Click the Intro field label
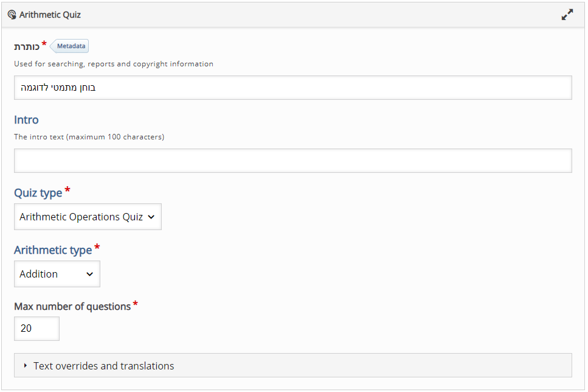The image size is (588, 392). [26, 120]
